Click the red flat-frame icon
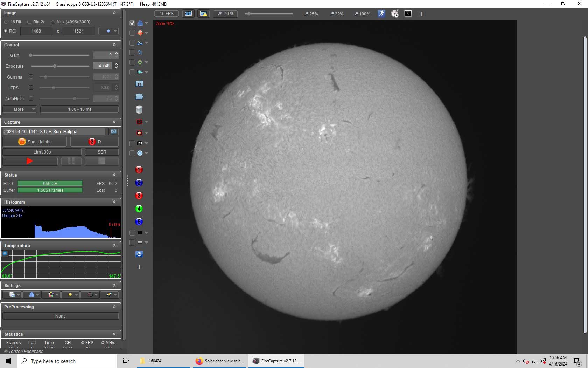Viewport: 588px width, 368px height. pyautogui.click(x=139, y=133)
